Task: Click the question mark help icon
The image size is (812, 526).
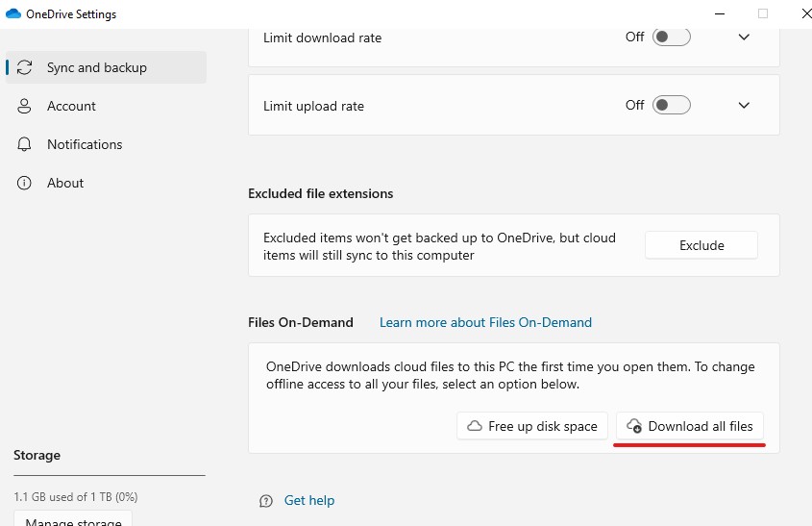Action: pyautogui.click(x=265, y=501)
